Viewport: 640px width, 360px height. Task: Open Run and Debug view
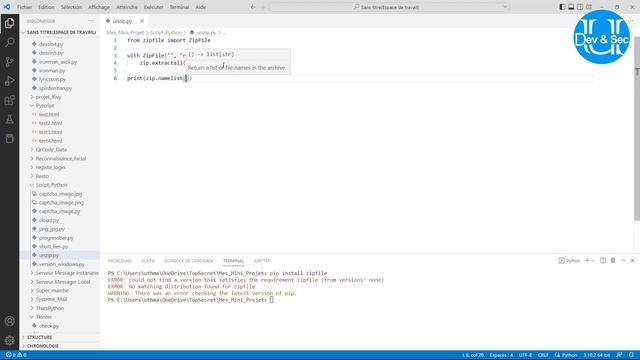[x=9, y=81]
